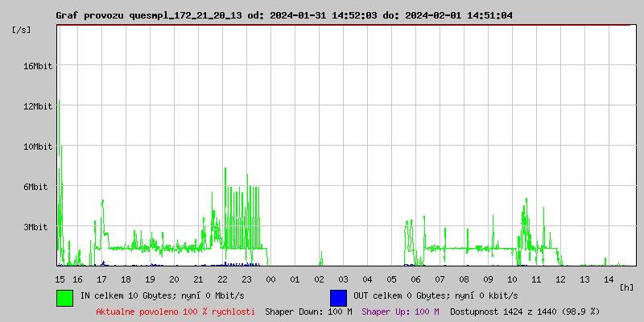This screenshot has height=322, width=644.
Task: Click the 'Shaper Down: 100 M' label
Action: pos(308,311)
